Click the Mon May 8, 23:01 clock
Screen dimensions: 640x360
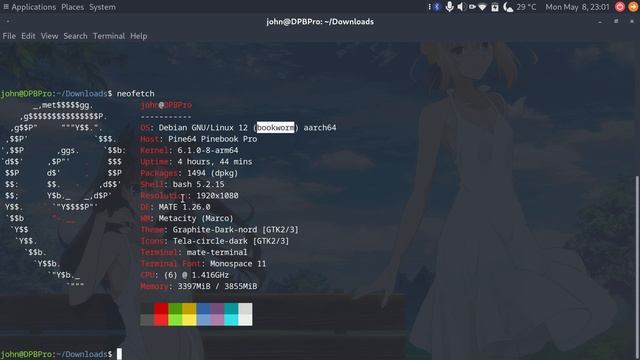coord(577,7)
